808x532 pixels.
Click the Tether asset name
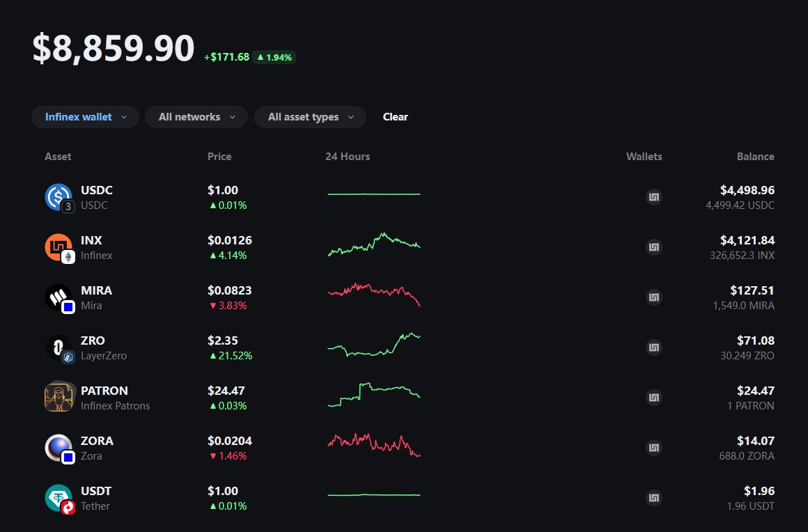pos(95,506)
